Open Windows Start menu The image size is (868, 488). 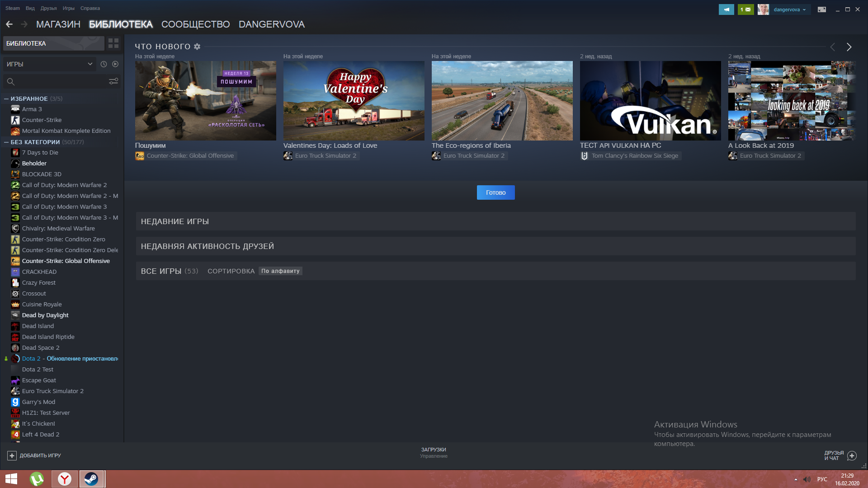click(11, 479)
